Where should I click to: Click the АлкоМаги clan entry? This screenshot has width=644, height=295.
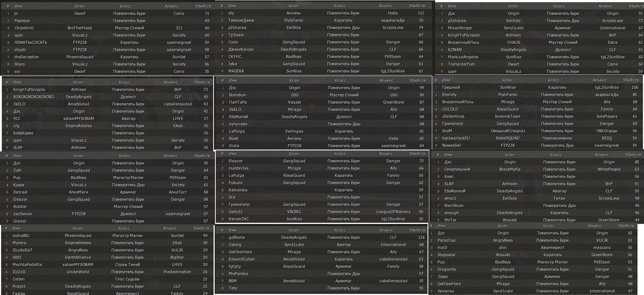[79, 192]
